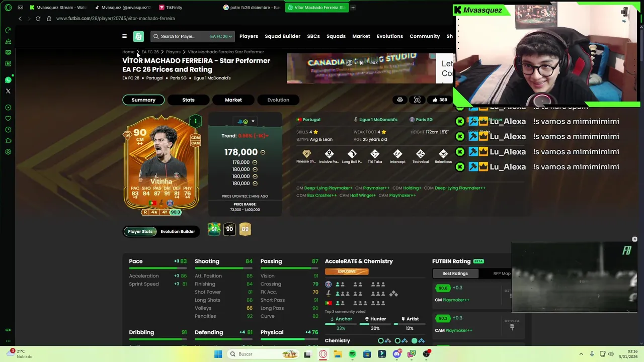Open the Community menu
The height and width of the screenshot is (362, 644).
(425, 36)
